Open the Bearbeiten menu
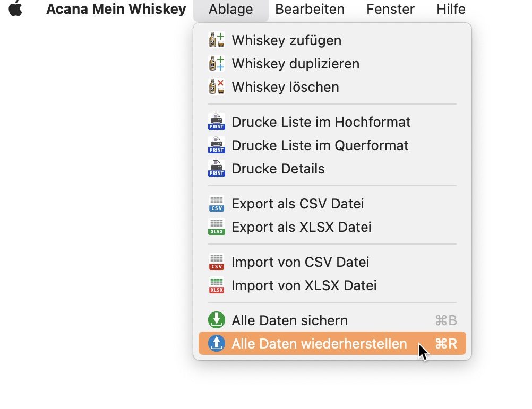Viewport: 532px width, 409px height. 310,9
